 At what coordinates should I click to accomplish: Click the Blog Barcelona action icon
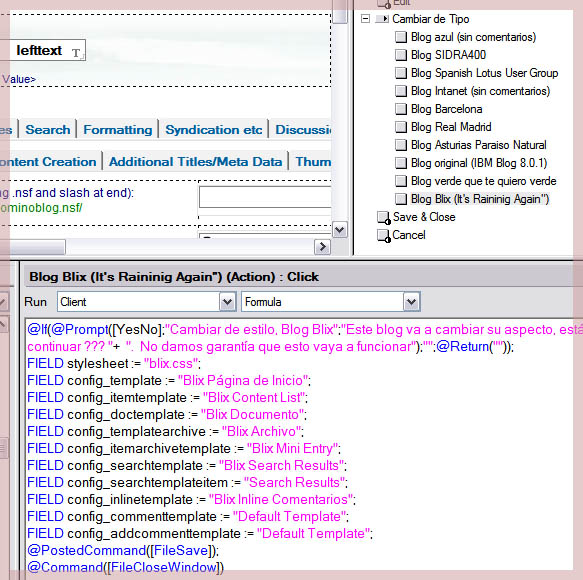pos(400,109)
